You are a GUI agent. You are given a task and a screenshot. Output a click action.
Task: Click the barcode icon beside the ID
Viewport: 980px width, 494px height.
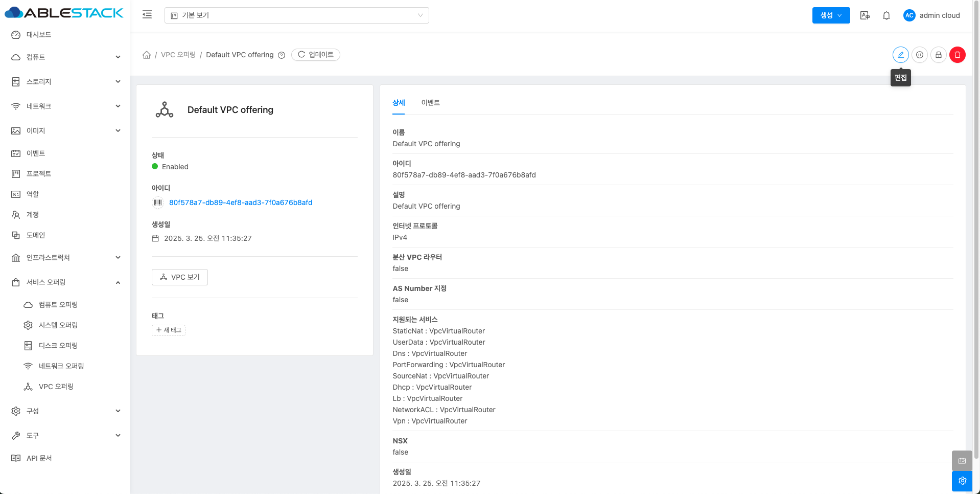click(158, 203)
